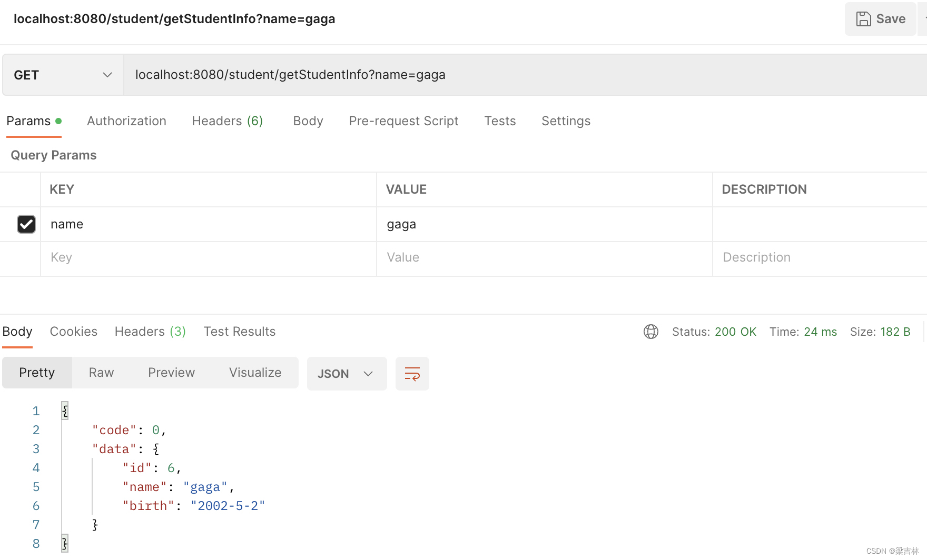Viewport: 927px width, 560px height.
Task: Select the Preview view button
Action: (x=172, y=373)
